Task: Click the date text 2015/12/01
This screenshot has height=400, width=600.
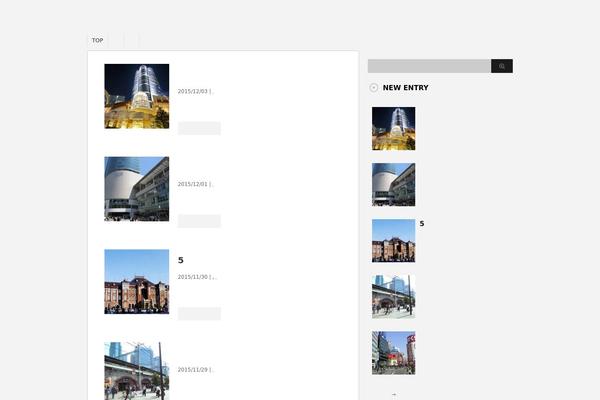Action: [192, 184]
